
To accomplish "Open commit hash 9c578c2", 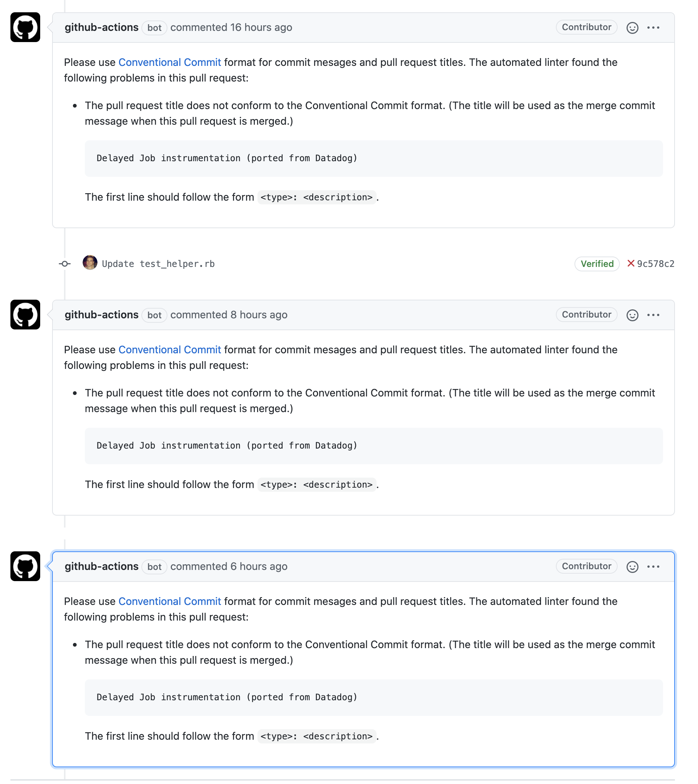I will point(656,264).
